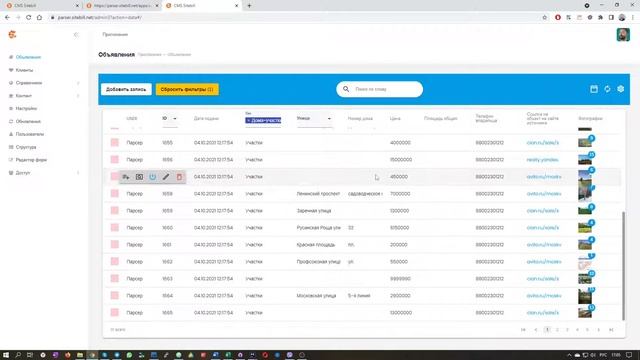
Task: Open the ID column dropdown arrow
Action: point(175,118)
